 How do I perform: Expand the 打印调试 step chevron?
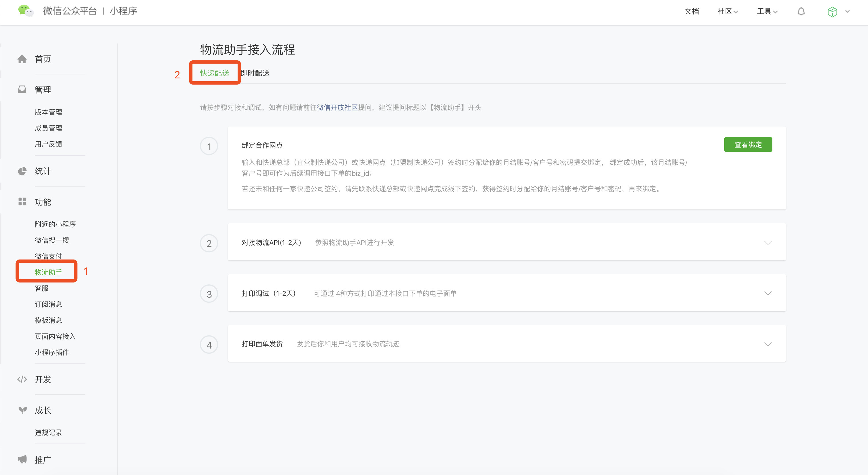[x=768, y=293]
